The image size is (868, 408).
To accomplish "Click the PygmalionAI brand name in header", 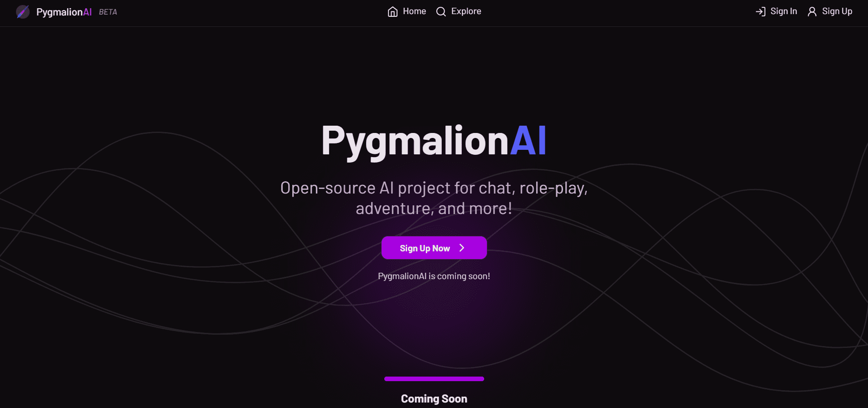I will (x=64, y=12).
